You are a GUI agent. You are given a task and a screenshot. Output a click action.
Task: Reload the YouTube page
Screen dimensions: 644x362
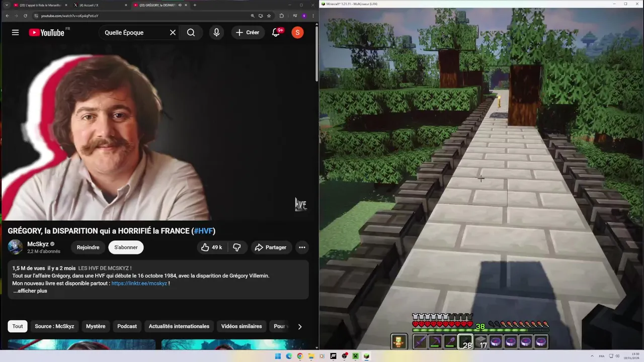coord(25,16)
